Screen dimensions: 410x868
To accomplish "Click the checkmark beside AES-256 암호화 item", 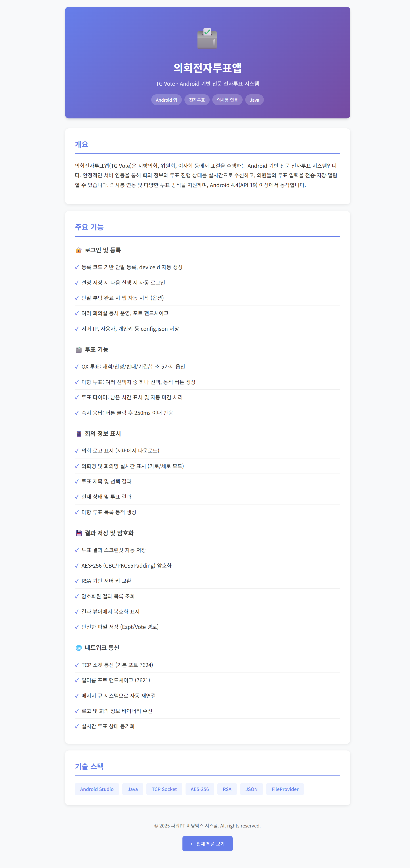I will click(x=77, y=565).
